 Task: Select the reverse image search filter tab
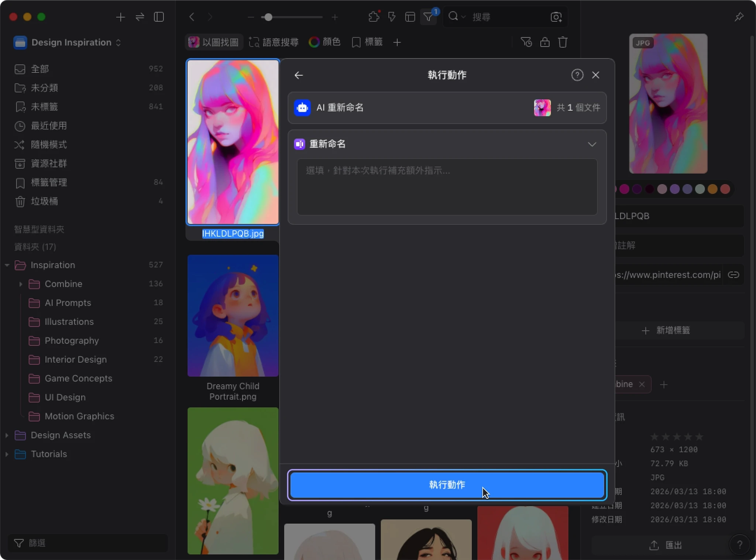pyautogui.click(x=214, y=42)
